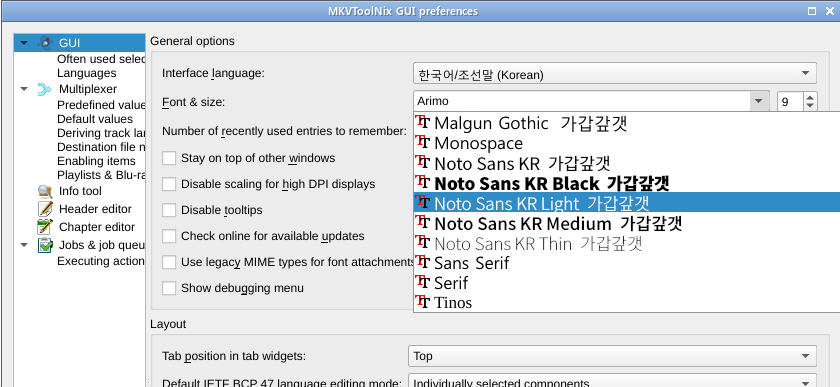The height and width of the screenshot is (387, 840).
Task: Click the font name field showing Arimo
Action: (581, 101)
